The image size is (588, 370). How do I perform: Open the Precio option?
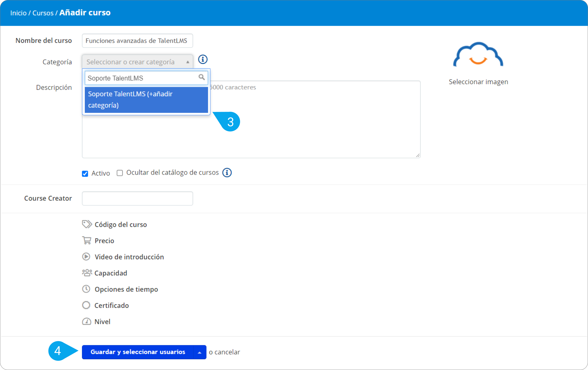(104, 241)
